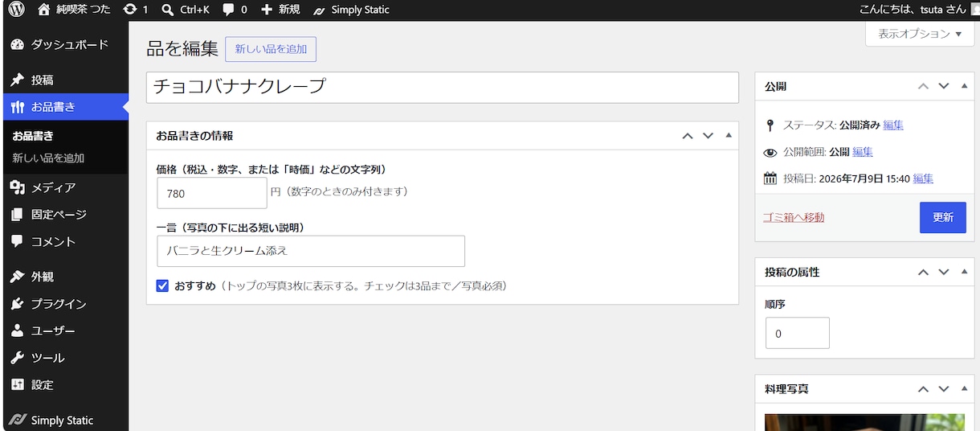Open the 純喫茶 つた site home icon
Viewport: 980px width, 431px height.
click(43, 10)
